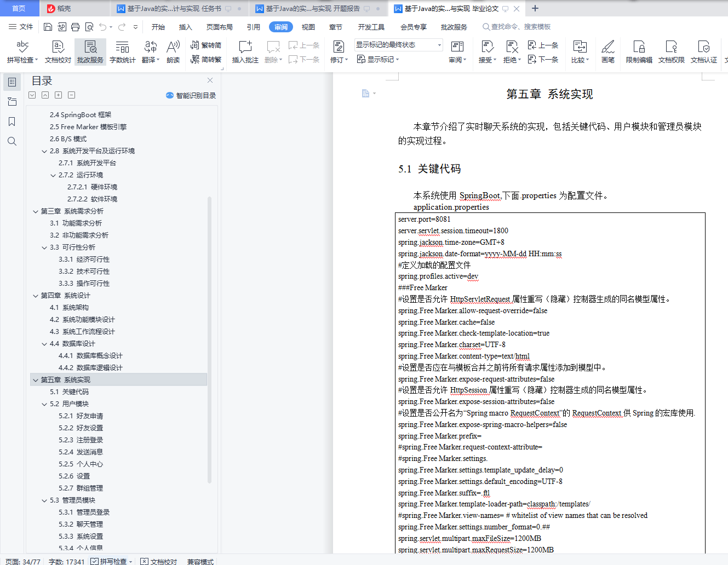Open a new document tab with plus
This screenshot has width=728, height=565.
pyautogui.click(x=535, y=8)
